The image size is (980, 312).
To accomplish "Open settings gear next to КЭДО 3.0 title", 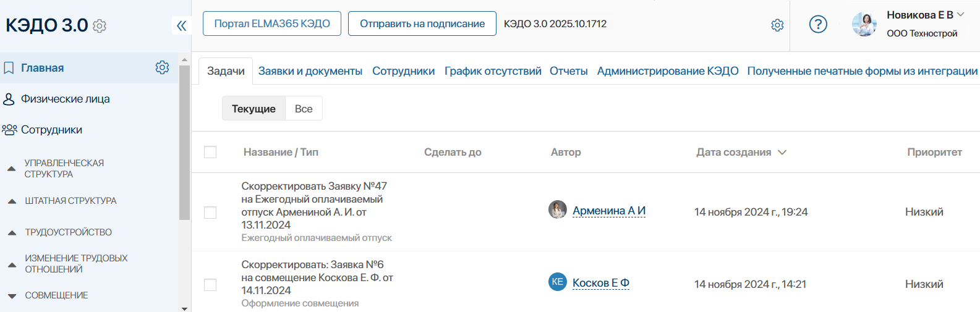I will pyautogui.click(x=99, y=26).
